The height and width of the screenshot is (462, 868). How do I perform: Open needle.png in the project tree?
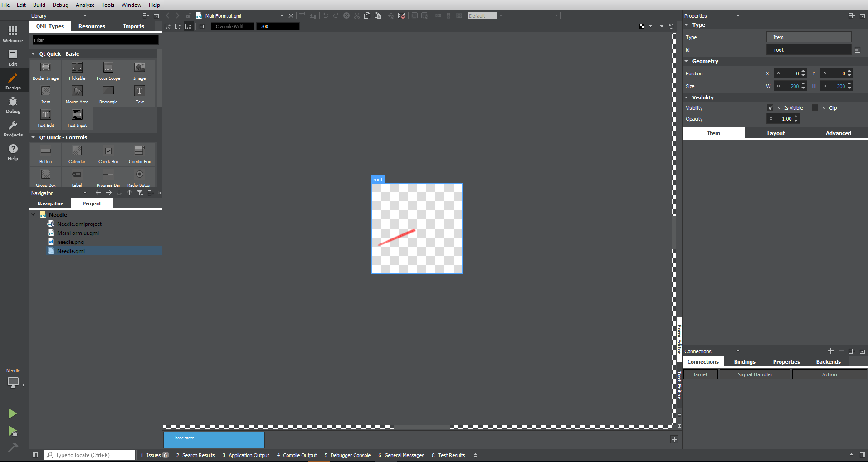[70, 242]
